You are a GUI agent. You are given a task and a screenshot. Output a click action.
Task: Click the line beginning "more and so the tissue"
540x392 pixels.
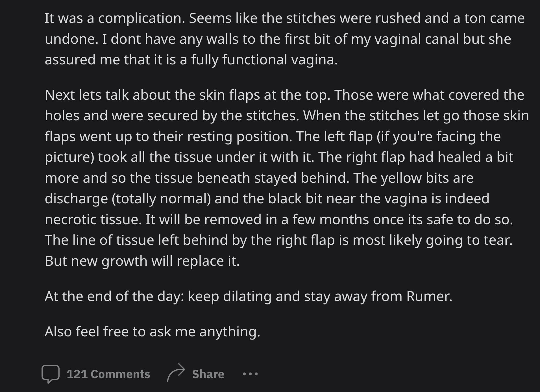259,178
